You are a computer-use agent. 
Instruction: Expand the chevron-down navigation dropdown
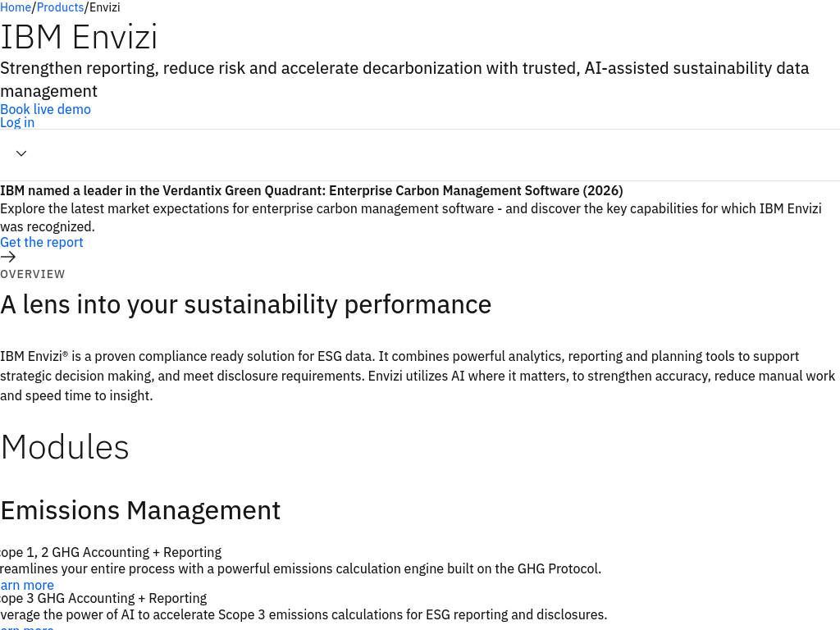click(x=21, y=153)
